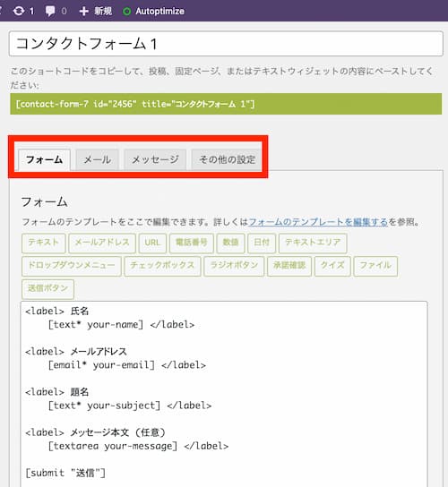Edit the コンタクトフォーム 1 title field

pos(226,44)
